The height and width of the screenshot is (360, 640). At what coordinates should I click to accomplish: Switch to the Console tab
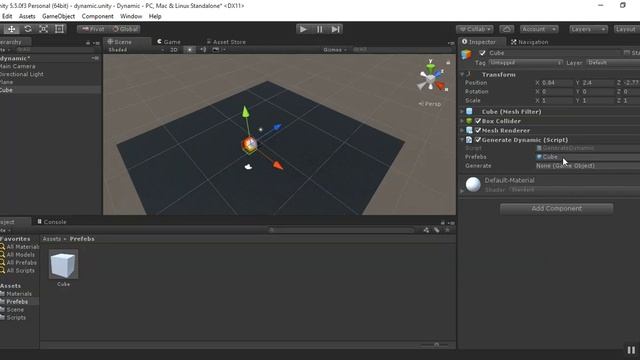click(52, 222)
